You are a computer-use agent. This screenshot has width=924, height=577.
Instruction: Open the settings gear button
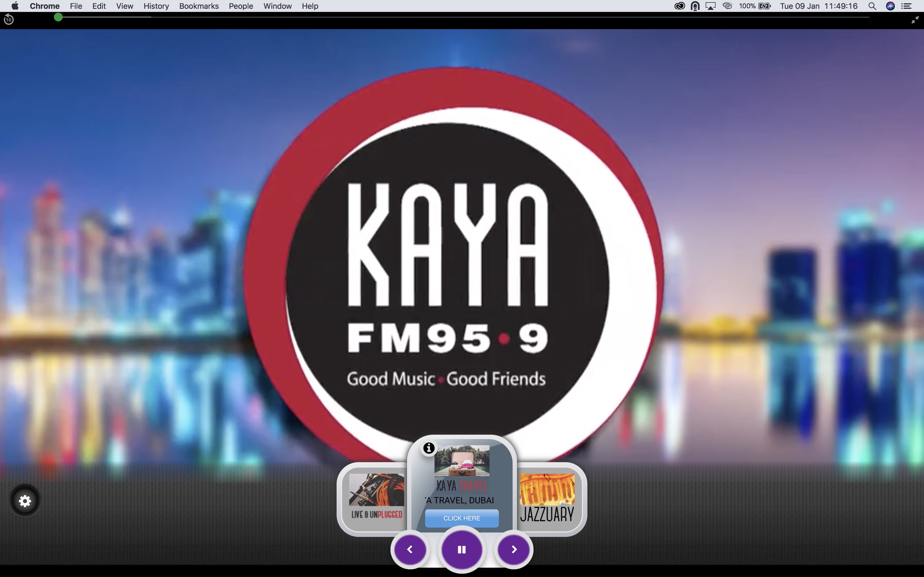[x=25, y=501]
